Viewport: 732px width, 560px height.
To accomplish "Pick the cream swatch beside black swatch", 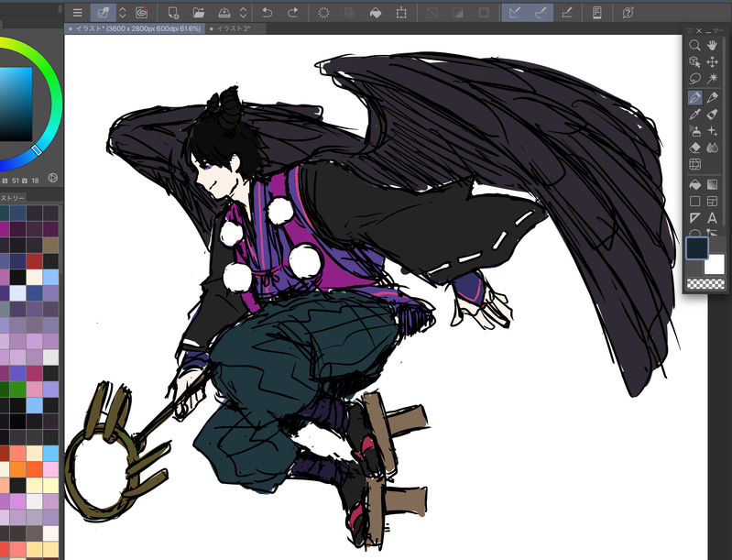I will 34,277.
